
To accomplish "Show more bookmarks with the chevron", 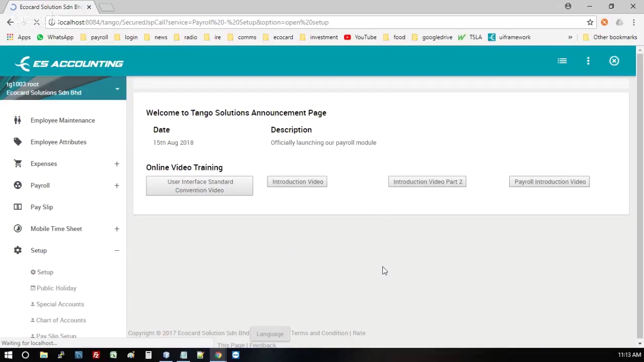I will coord(570,37).
